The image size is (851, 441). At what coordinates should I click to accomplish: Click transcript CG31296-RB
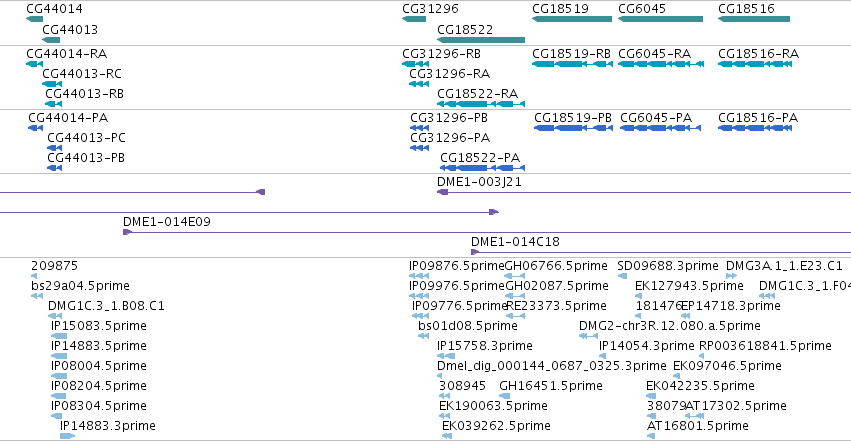point(416,64)
